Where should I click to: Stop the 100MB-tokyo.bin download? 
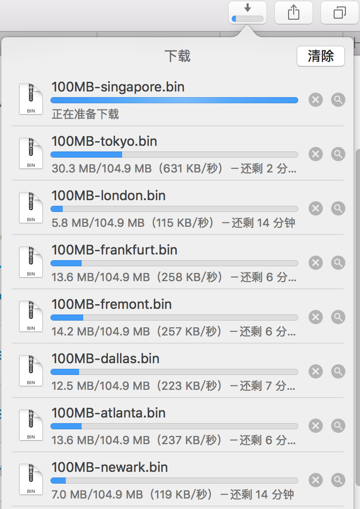click(x=316, y=154)
